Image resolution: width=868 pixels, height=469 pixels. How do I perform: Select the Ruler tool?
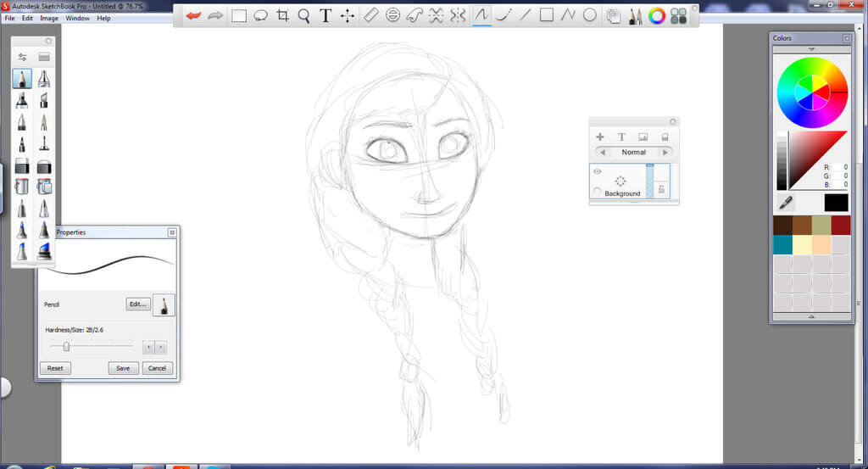(x=370, y=15)
